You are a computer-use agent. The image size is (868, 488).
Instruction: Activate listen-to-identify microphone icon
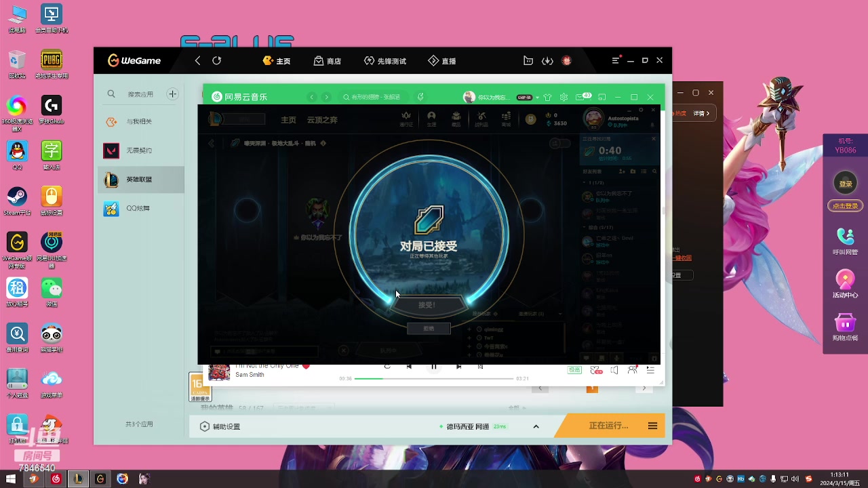tap(420, 97)
